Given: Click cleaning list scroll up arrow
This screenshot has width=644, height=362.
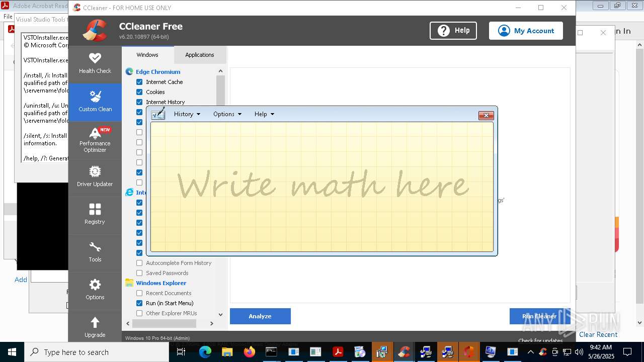Looking at the screenshot, I should pos(220,71).
